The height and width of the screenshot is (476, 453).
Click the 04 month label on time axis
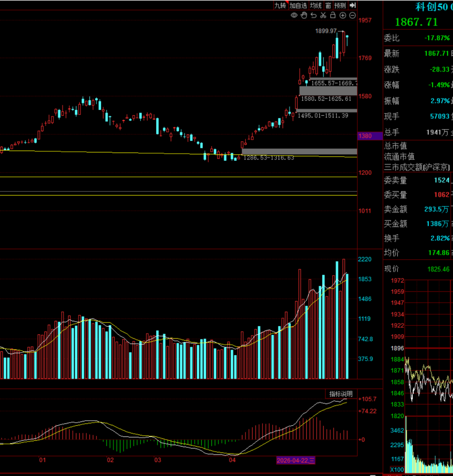(232, 460)
